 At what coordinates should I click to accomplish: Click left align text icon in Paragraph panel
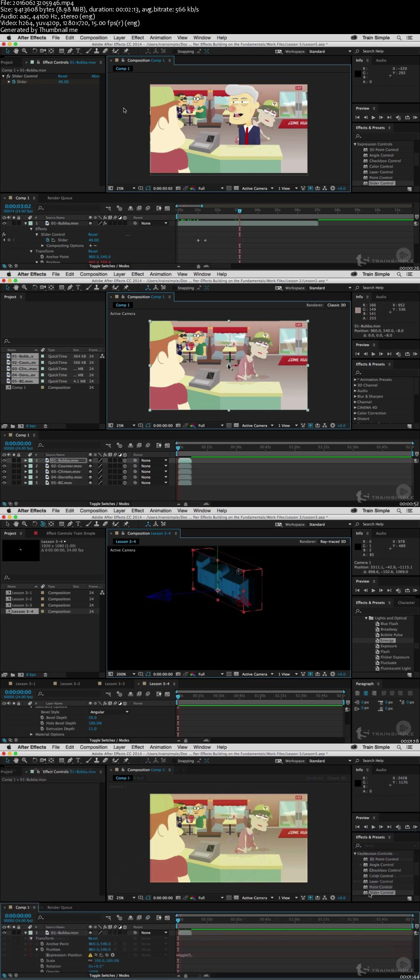[x=357, y=693]
